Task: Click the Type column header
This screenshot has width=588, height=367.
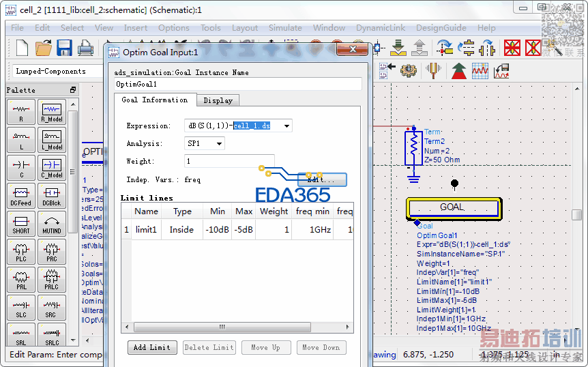Action: click(x=182, y=211)
